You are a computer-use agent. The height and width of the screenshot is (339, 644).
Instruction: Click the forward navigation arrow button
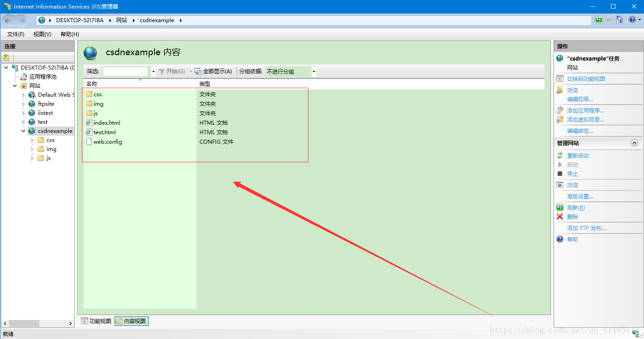(22, 20)
